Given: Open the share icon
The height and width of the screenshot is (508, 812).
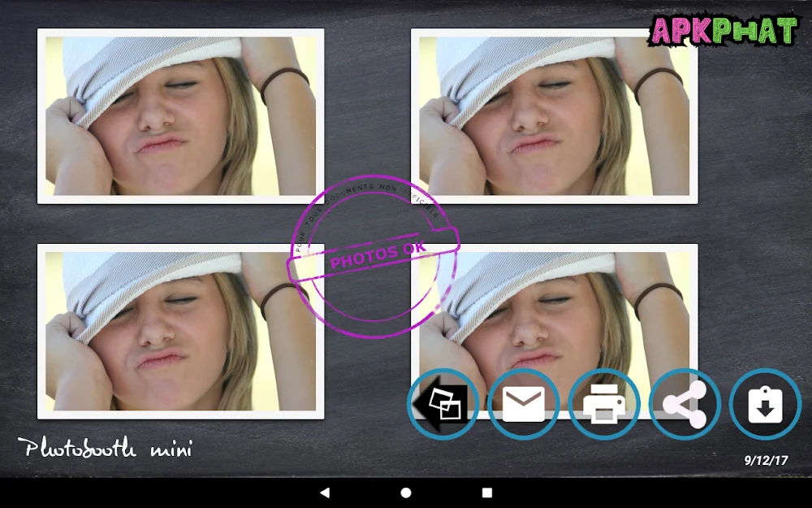Looking at the screenshot, I should click(x=685, y=404).
